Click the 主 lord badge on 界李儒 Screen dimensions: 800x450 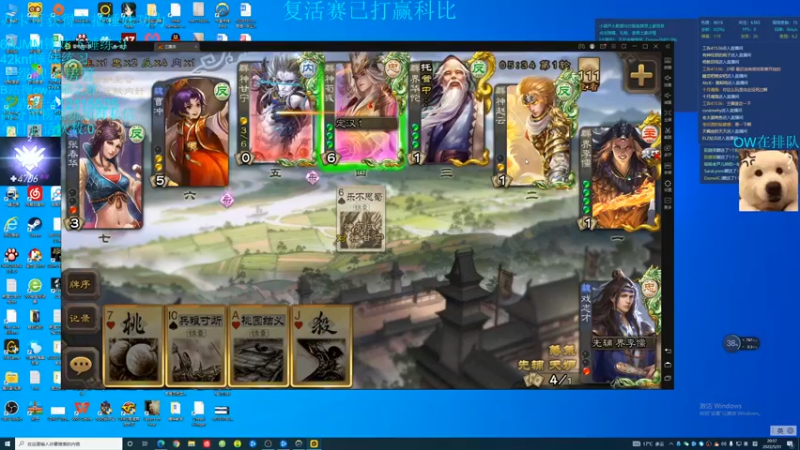tap(649, 134)
